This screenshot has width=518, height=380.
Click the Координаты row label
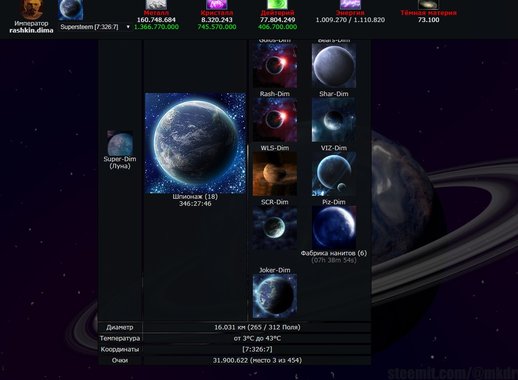[120, 349]
